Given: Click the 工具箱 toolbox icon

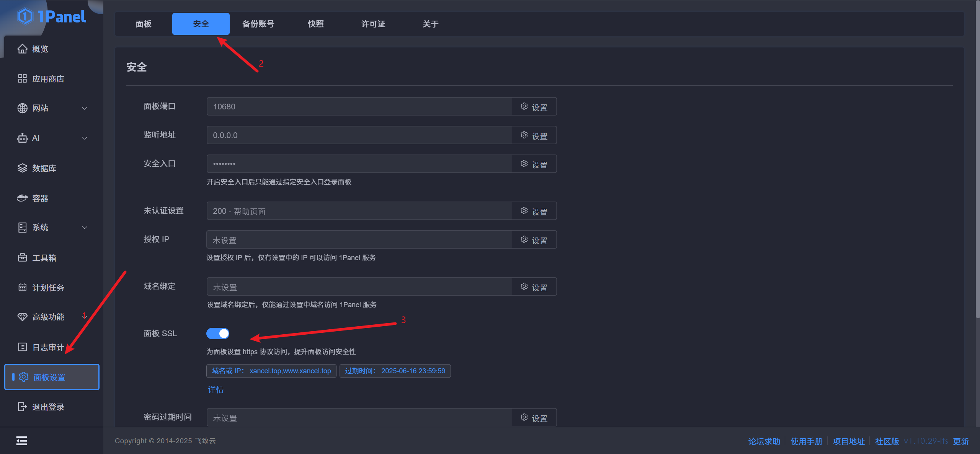Looking at the screenshot, I should (x=23, y=258).
